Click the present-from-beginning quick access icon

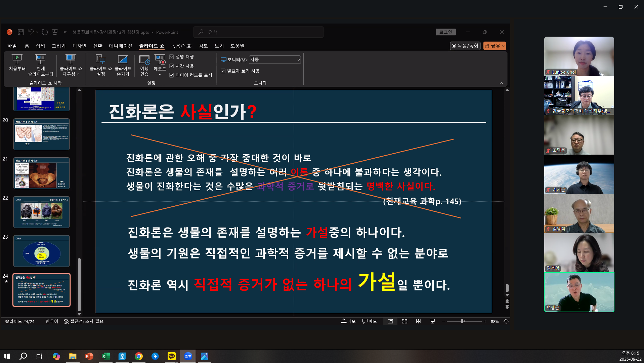55,32
